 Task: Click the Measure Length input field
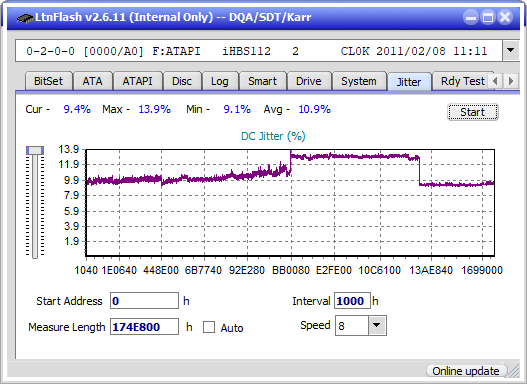point(145,327)
